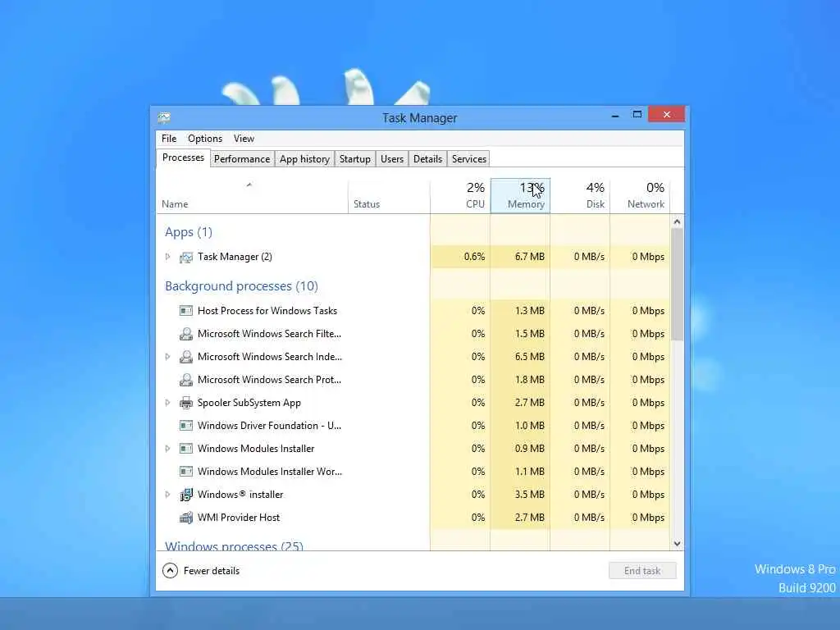Click the 0.6% CPU value
Viewport: 840px width, 630px height.
(x=474, y=257)
